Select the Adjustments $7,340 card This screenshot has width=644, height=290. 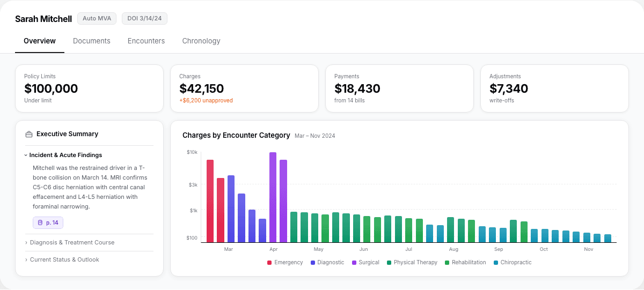point(554,88)
